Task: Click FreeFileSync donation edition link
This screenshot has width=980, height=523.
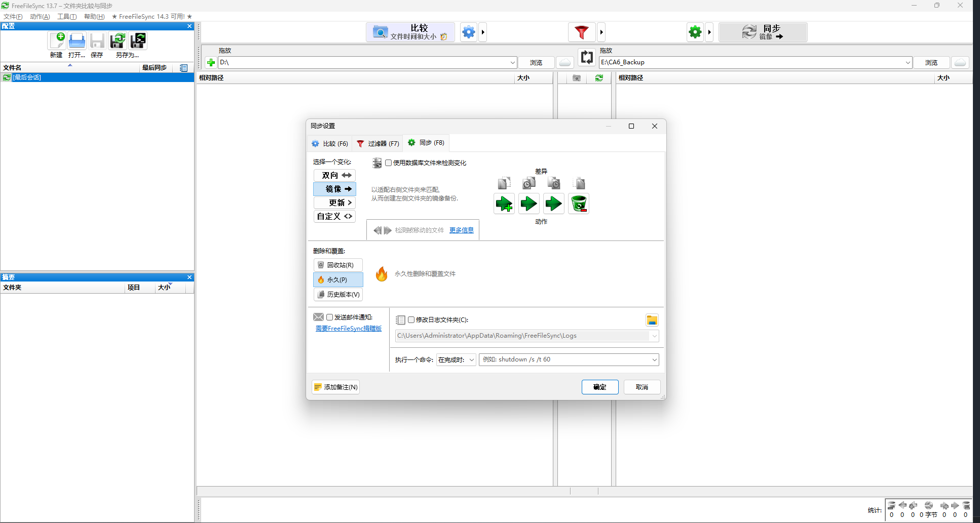Action: pyautogui.click(x=349, y=329)
